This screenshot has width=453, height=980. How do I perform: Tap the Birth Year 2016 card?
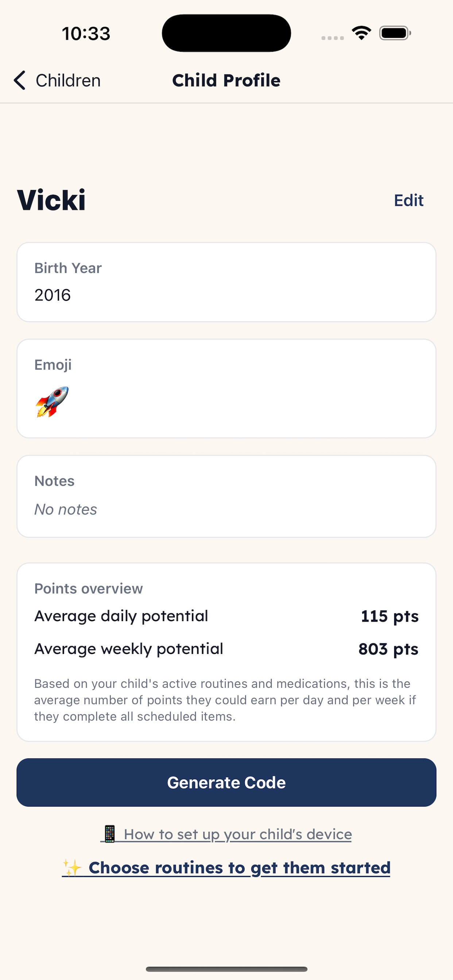226,282
